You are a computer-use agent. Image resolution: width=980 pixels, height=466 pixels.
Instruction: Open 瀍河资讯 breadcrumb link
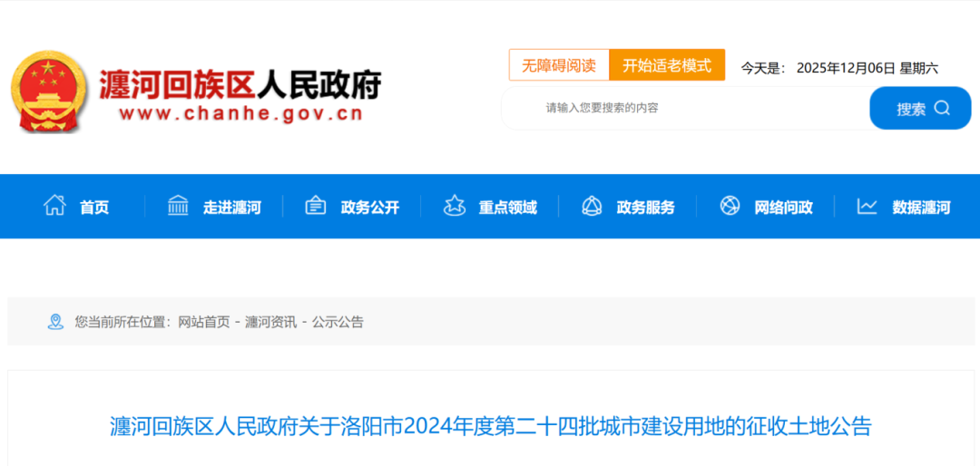tap(270, 322)
